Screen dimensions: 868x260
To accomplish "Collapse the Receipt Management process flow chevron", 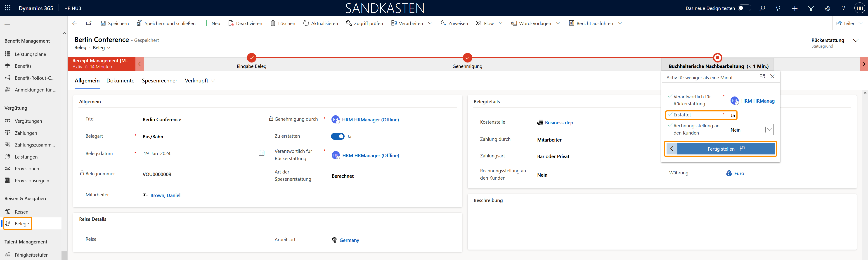I will 140,64.
